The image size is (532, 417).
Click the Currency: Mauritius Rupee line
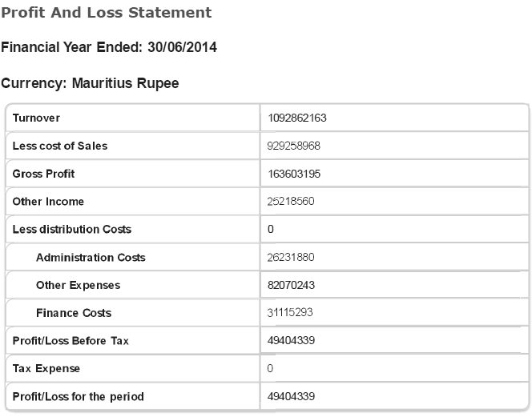(90, 82)
